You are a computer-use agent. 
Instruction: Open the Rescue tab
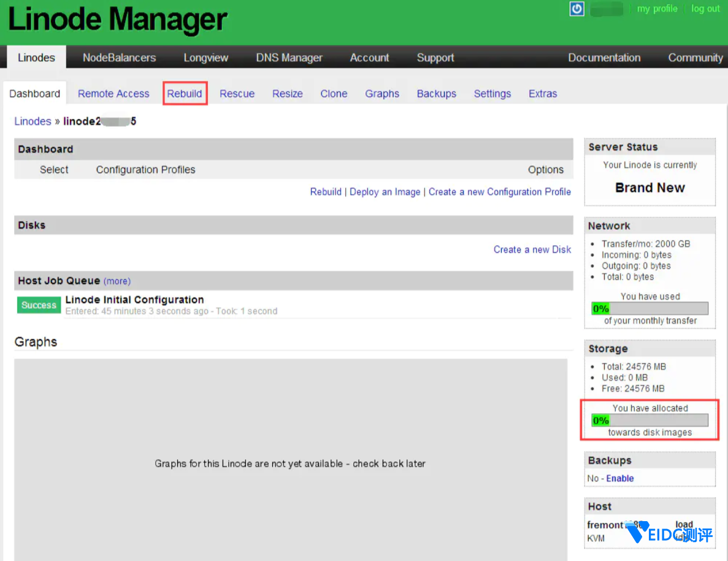click(x=237, y=94)
